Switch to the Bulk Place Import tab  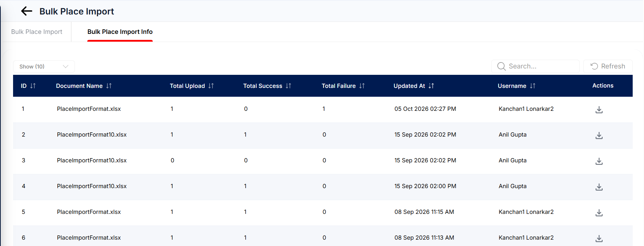pyautogui.click(x=37, y=32)
